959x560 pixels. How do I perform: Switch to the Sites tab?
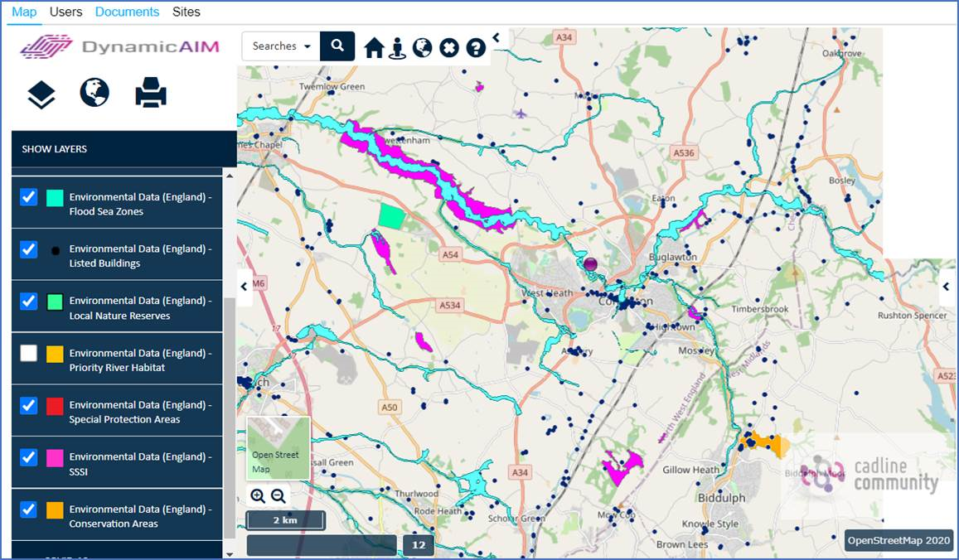pyautogui.click(x=186, y=12)
